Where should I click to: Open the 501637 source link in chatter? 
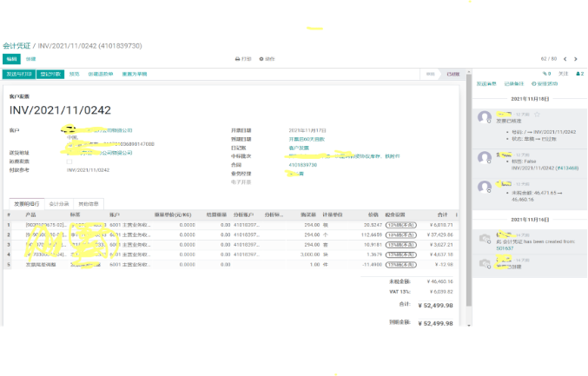(505, 248)
